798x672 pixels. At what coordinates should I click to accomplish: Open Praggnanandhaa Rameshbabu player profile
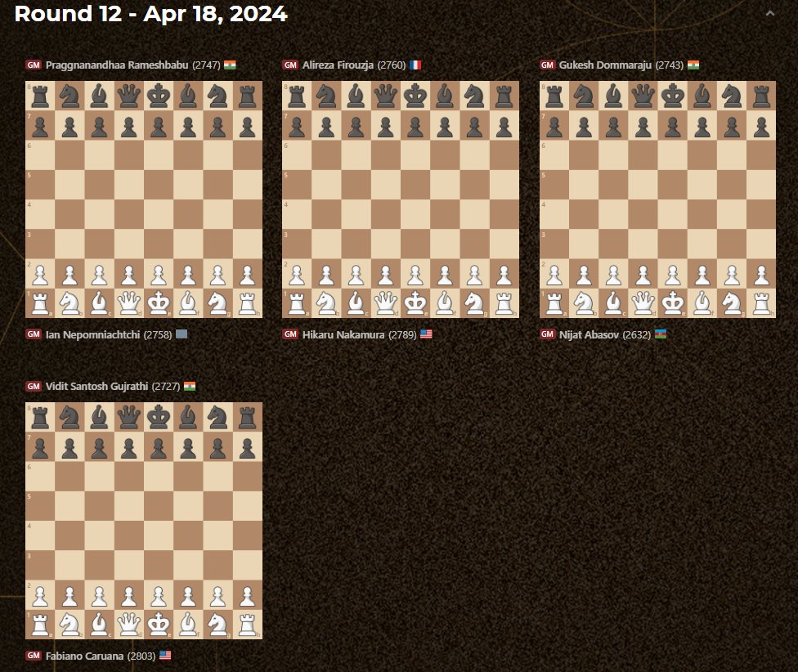click(x=117, y=65)
